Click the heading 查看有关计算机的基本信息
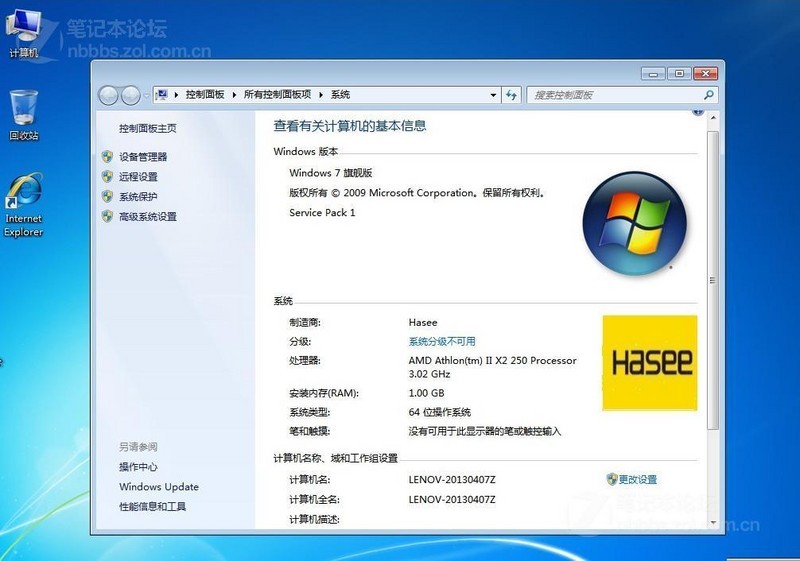This screenshot has height=561, width=800. click(x=349, y=126)
